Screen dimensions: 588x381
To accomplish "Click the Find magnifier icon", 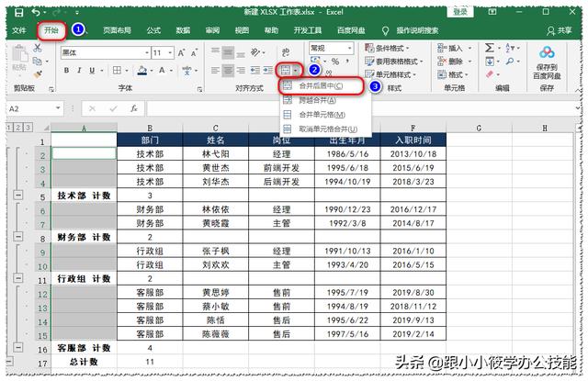I will tap(510, 62).
